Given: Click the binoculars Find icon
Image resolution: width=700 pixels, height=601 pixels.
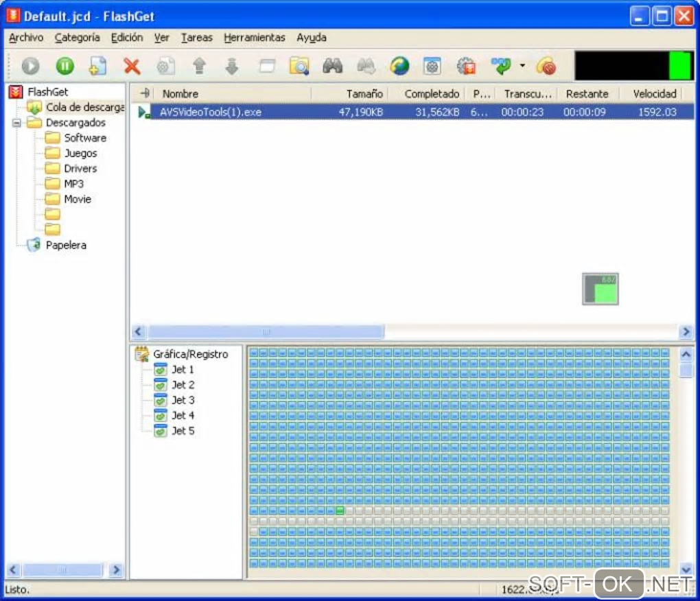Looking at the screenshot, I should pyautogui.click(x=333, y=66).
